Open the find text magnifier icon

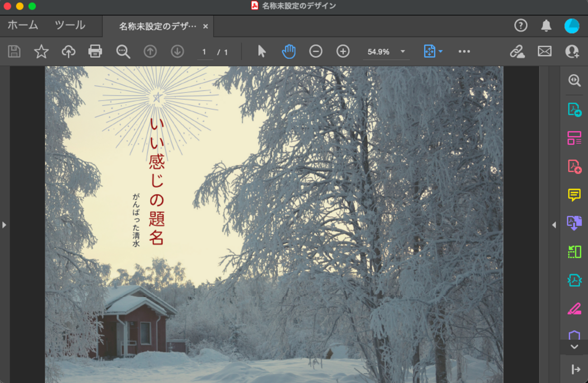point(123,52)
